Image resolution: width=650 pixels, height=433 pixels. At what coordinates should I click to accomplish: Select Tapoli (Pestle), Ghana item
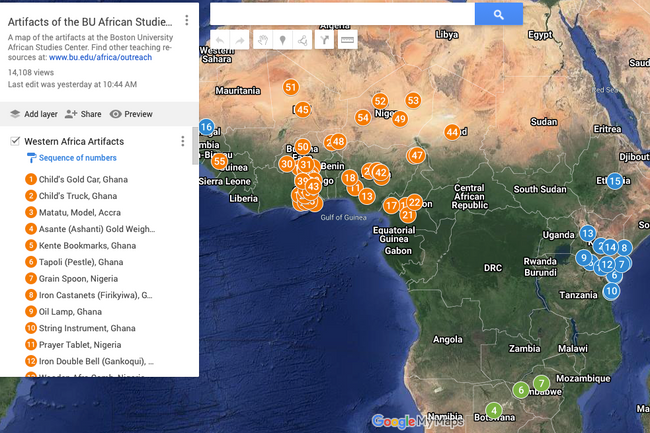74,262
